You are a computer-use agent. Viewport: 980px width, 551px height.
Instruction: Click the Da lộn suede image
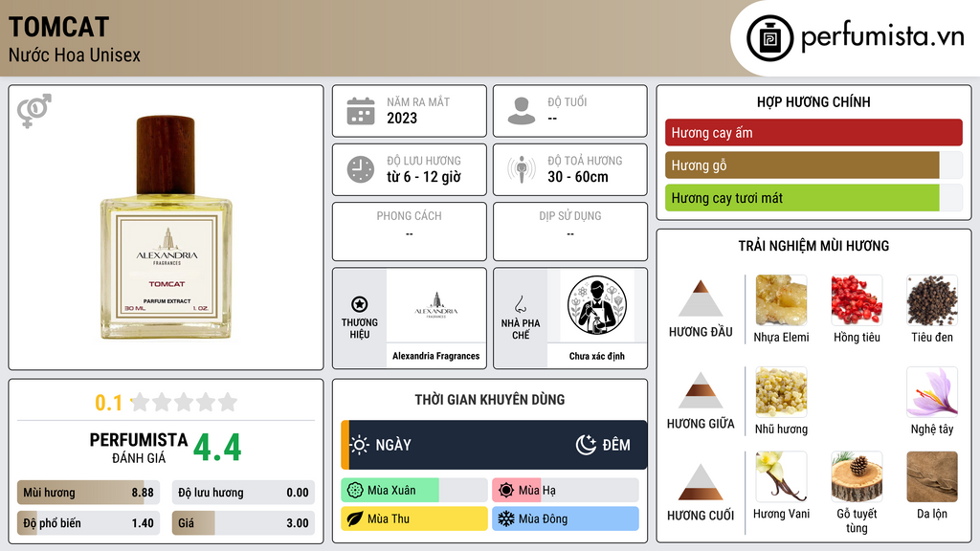pos(932,476)
